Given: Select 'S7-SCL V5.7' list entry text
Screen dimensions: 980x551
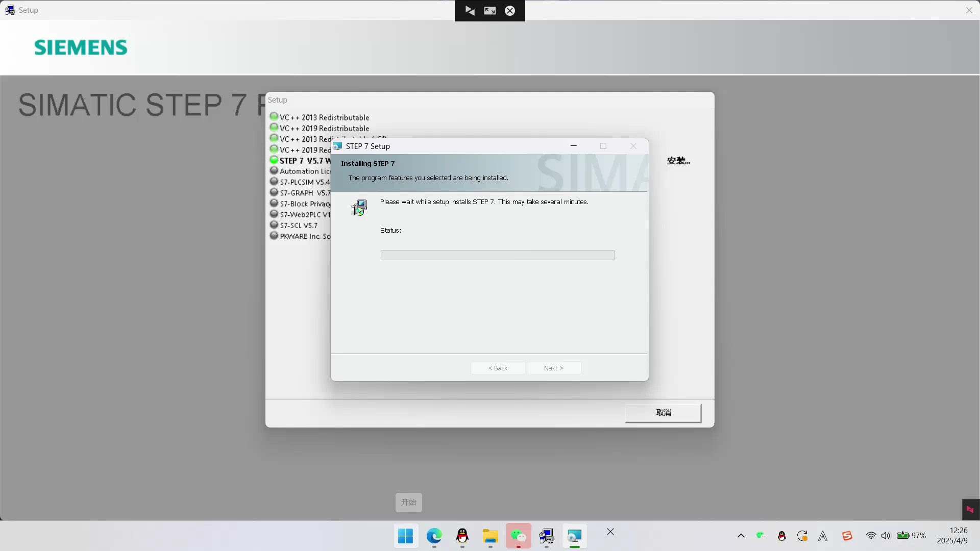Looking at the screenshot, I should pos(299,226).
